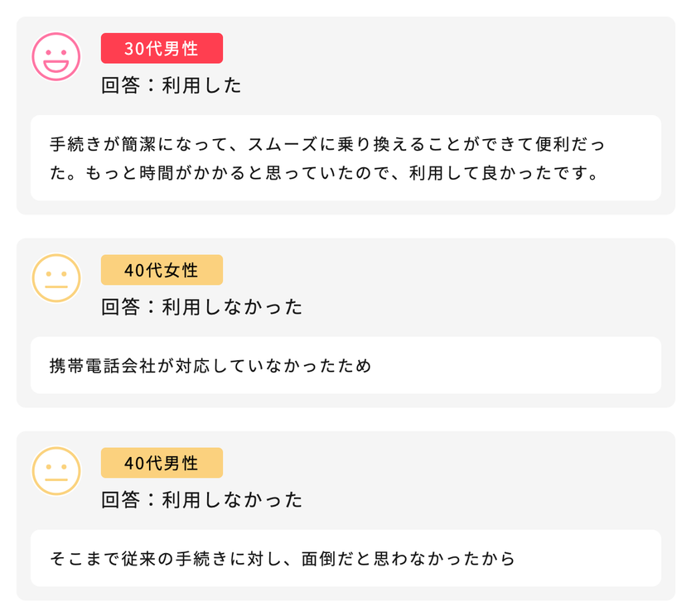
Task: Click the neutral face beside 40代女性
Action: [x=56, y=278]
